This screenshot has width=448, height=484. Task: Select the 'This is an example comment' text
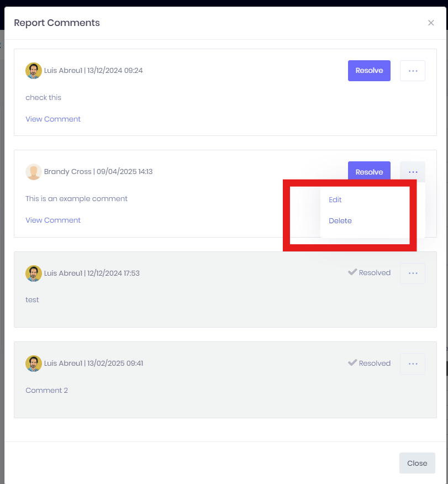[76, 198]
